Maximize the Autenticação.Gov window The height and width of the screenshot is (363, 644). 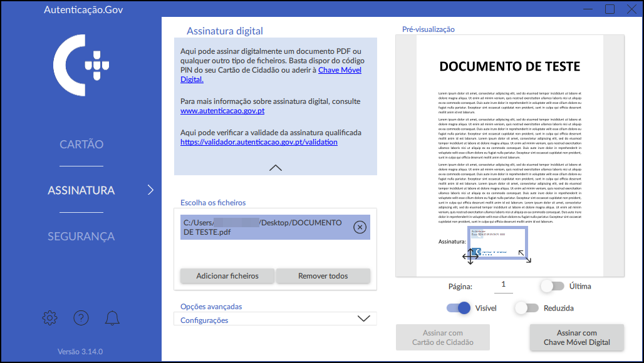pos(610,9)
